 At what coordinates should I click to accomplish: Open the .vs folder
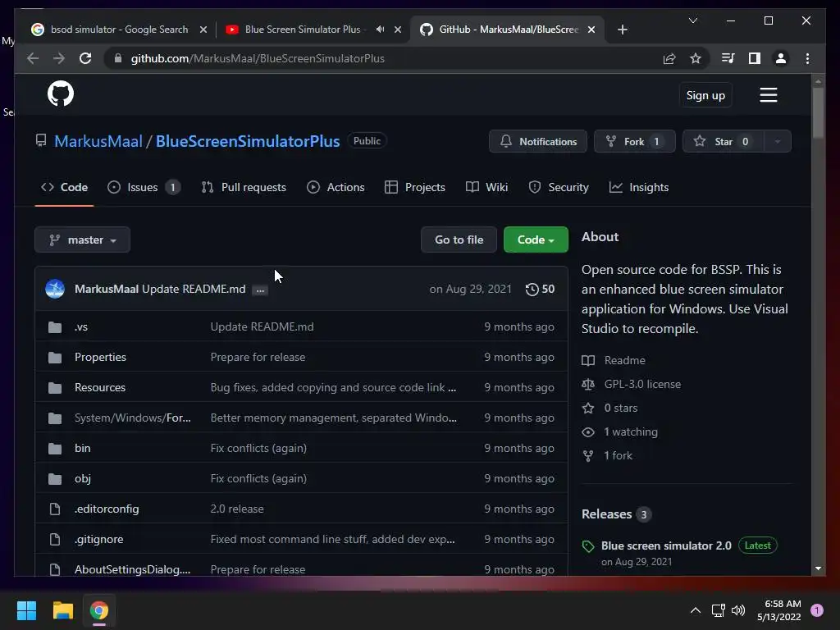(81, 326)
